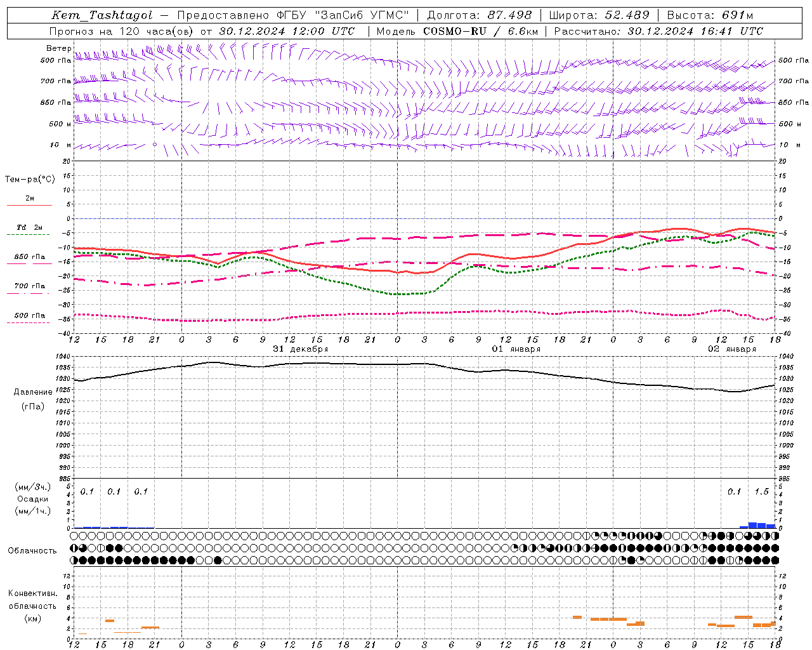Viewport: 812px width, 650px height.
Task: Click the longitude value Долгота: 87.498
Action: [x=480, y=16]
